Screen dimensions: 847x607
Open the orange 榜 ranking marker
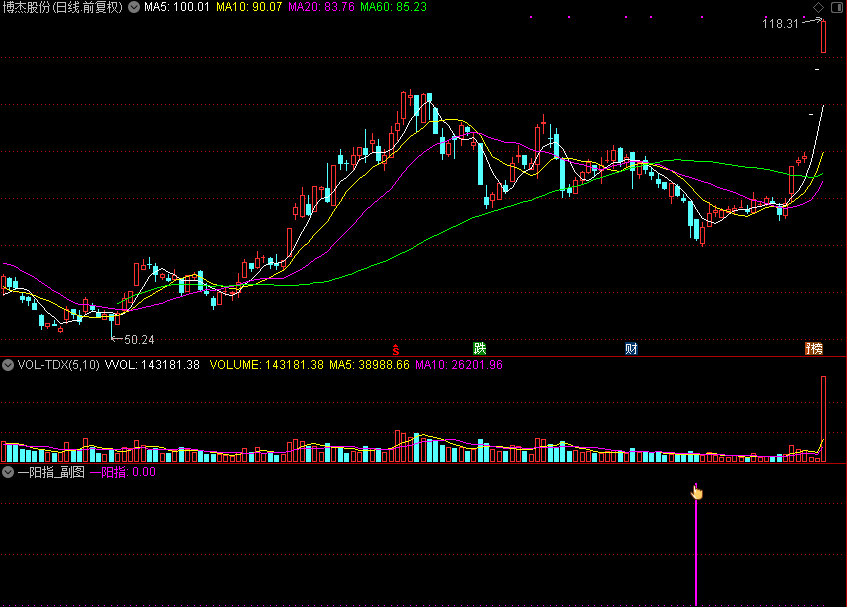coord(814,349)
